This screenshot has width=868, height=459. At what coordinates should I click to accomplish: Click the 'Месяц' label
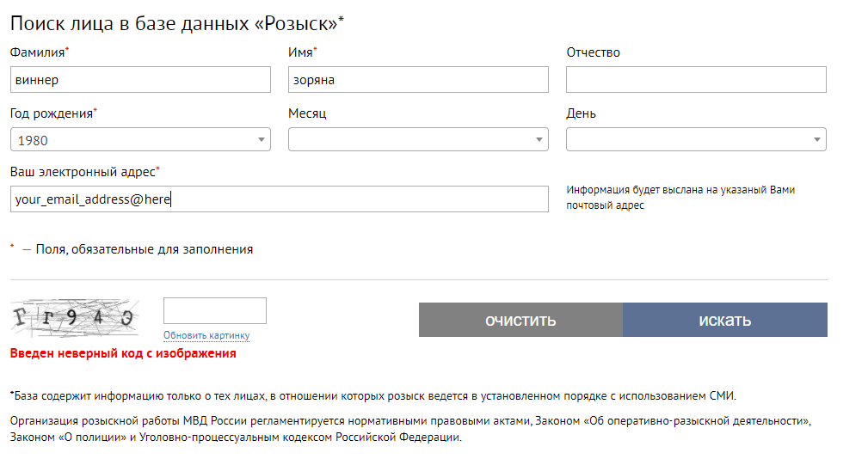[x=307, y=113]
